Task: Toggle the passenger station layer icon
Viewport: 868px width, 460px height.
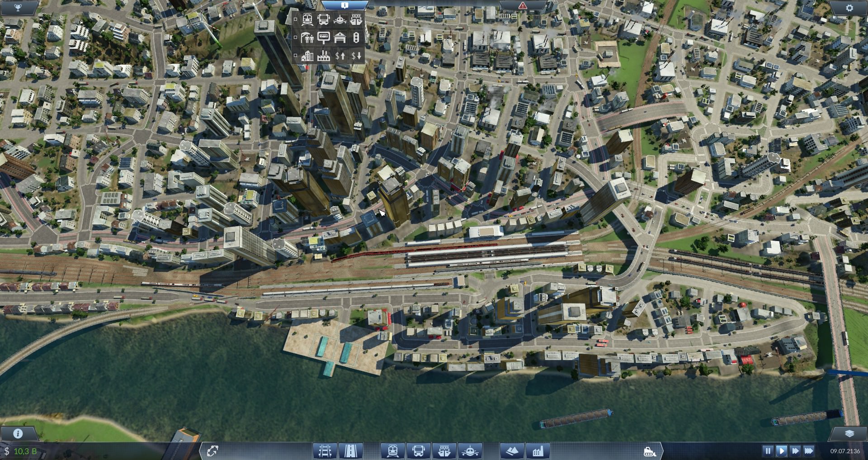Action: (x=307, y=38)
